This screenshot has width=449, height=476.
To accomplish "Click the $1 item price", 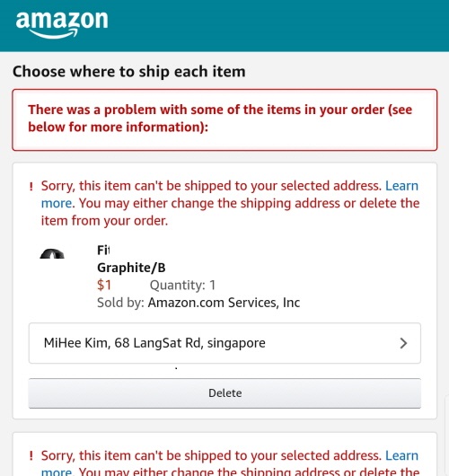I will (104, 285).
